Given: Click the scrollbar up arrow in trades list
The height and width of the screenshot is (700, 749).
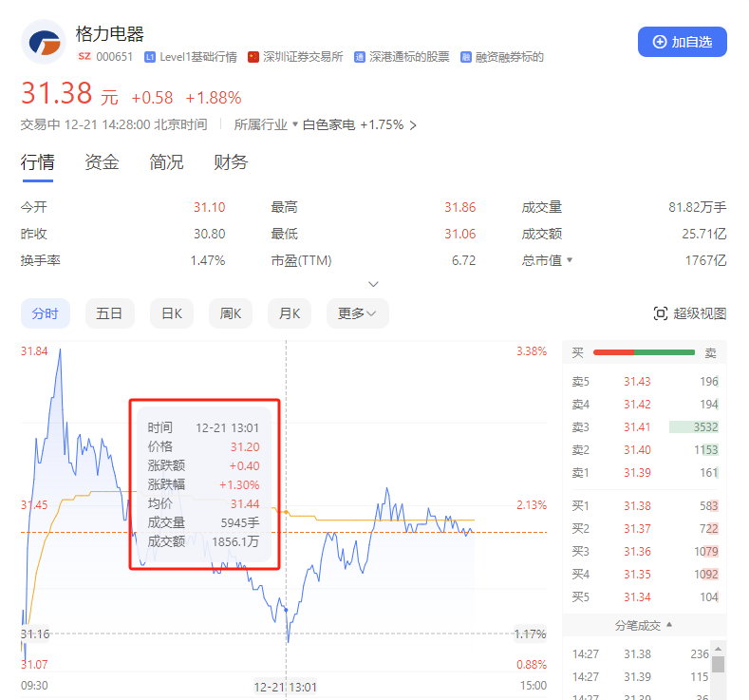Looking at the screenshot, I should point(718,649).
